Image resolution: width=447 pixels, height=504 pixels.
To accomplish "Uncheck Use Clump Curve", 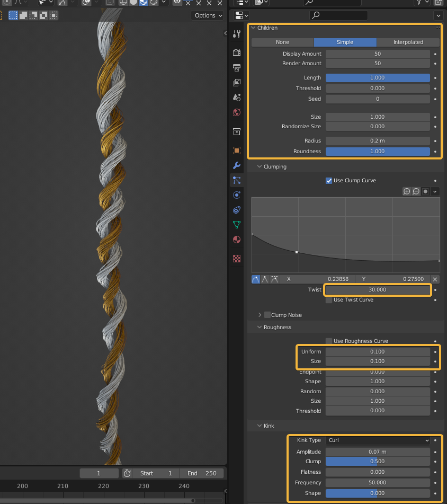I will (x=329, y=180).
